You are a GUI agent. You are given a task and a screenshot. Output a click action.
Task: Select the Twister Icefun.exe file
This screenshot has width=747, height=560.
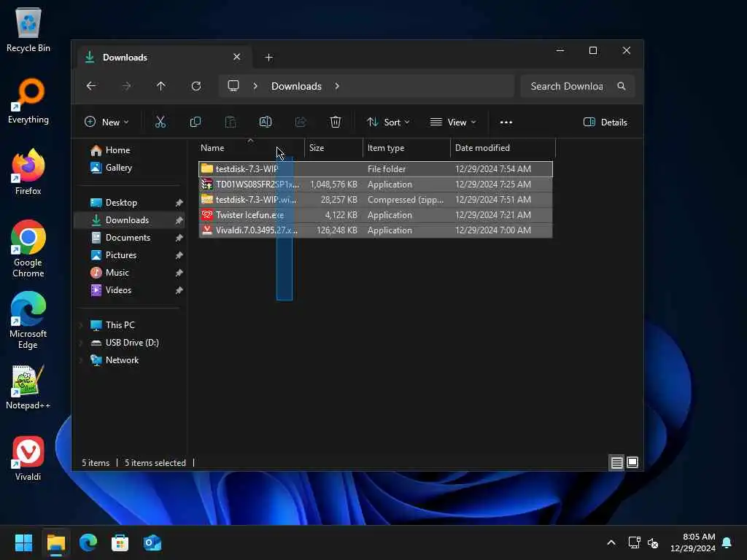[x=376, y=215]
